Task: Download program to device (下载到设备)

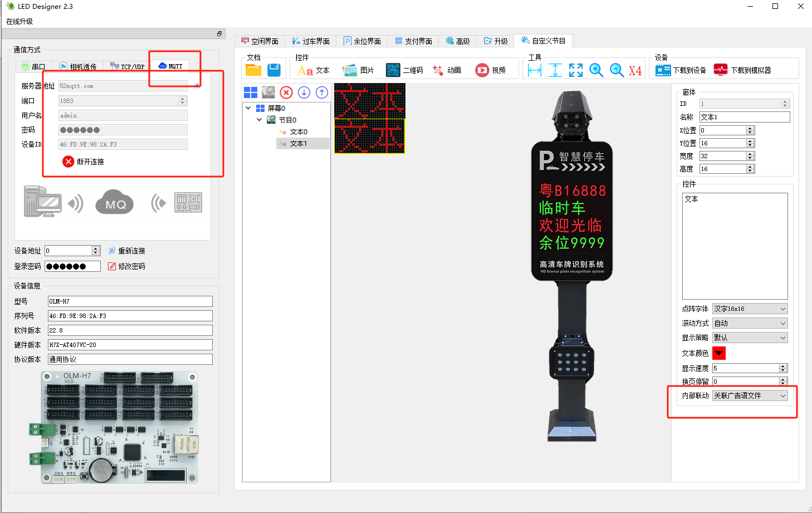Action: pos(681,70)
